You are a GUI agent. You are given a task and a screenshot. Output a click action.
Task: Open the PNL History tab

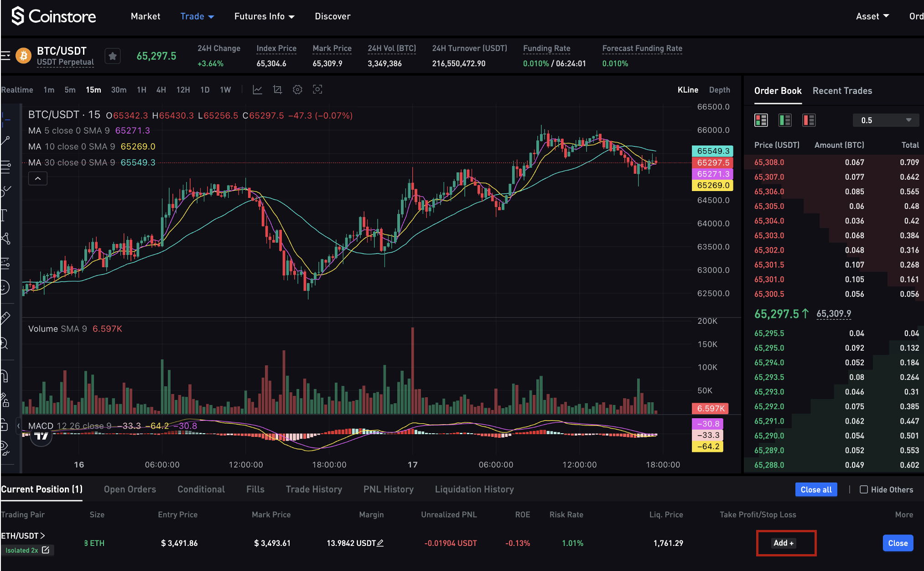(389, 489)
